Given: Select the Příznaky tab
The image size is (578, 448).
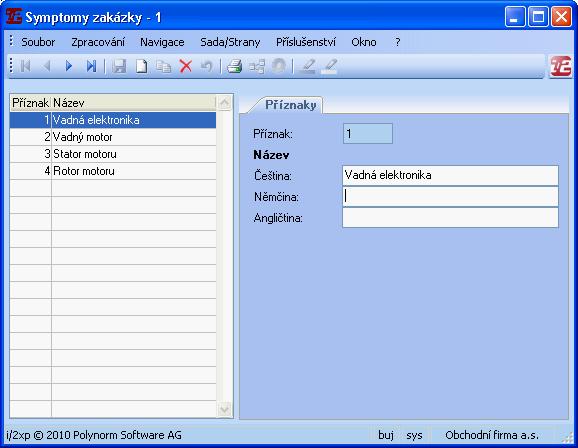Looking at the screenshot, I should point(290,105).
